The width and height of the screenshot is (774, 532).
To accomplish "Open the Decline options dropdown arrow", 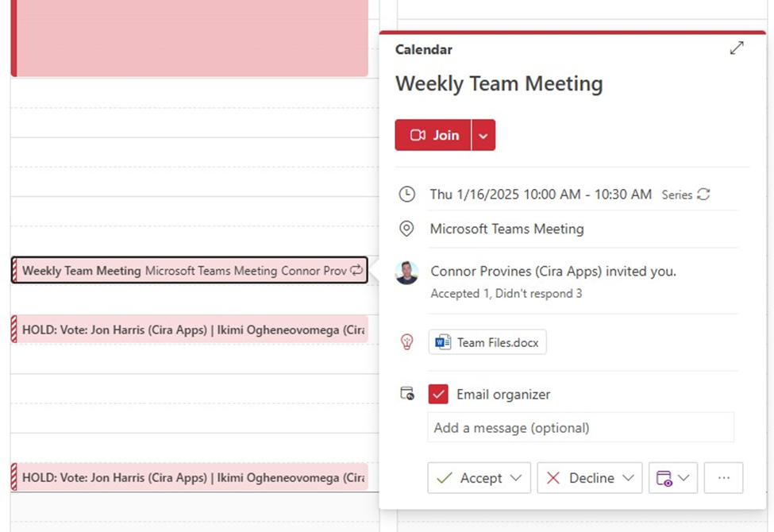I will click(628, 478).
